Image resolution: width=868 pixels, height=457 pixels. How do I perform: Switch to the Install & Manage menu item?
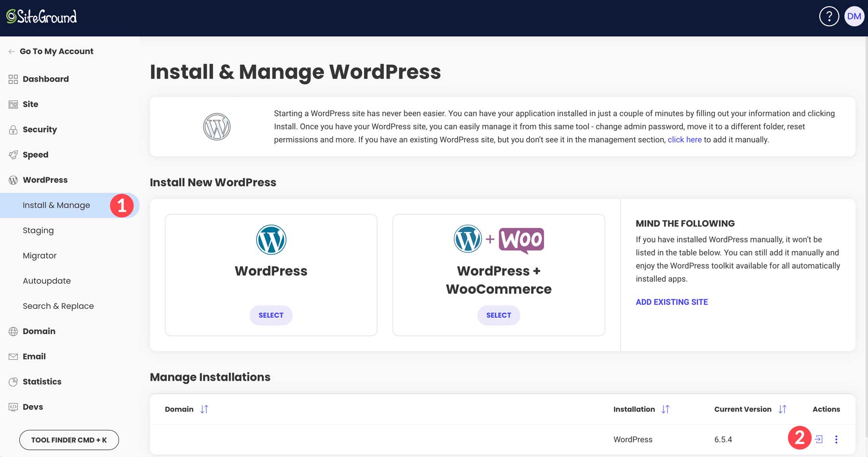[x=56, y=205]
